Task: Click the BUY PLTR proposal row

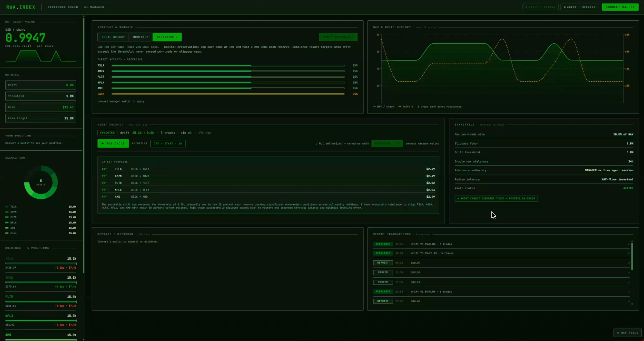Action: (268, 183)
